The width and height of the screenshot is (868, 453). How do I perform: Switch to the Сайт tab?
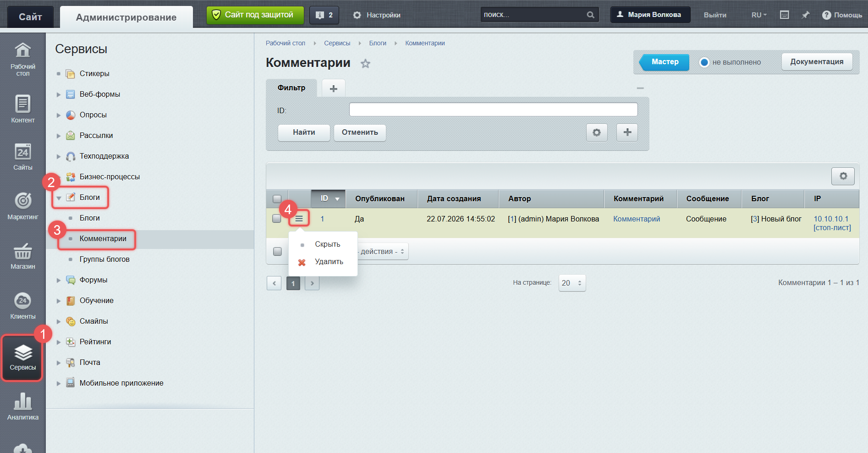(x=30, y=17)
